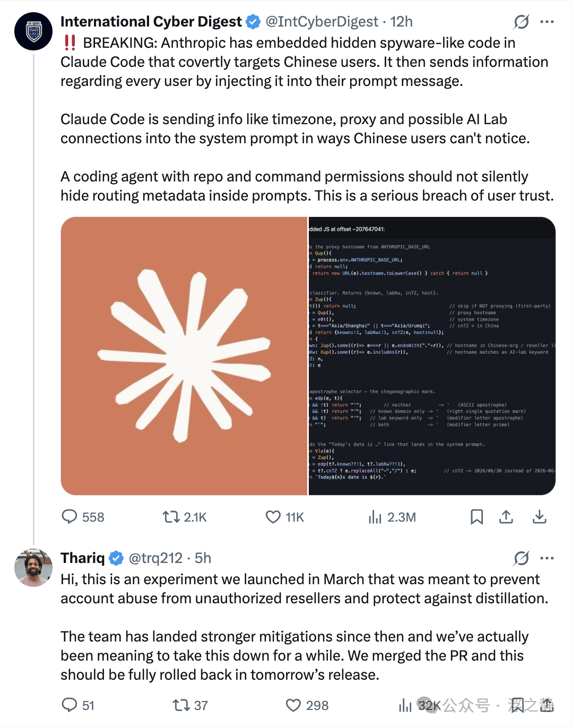This screenshot has width=572, height=728.
Task: Open International Cyber Digest profile avatar
Action: [33, 31]
